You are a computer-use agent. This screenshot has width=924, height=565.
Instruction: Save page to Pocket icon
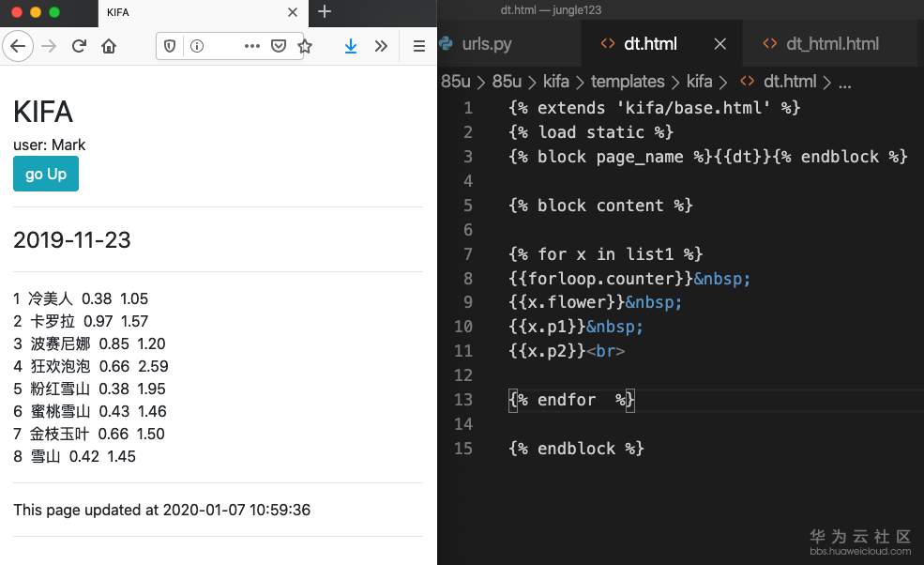(279, 46)
